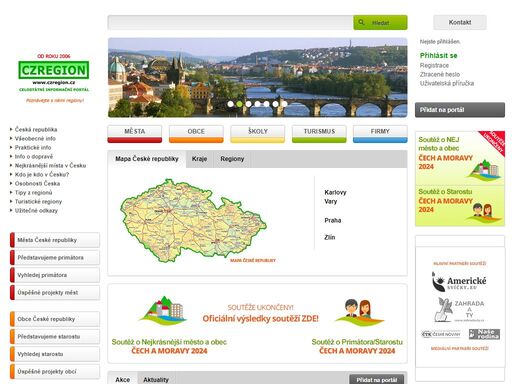Click Úspěšné projekty měst sidebar button

tap(55, 293)
